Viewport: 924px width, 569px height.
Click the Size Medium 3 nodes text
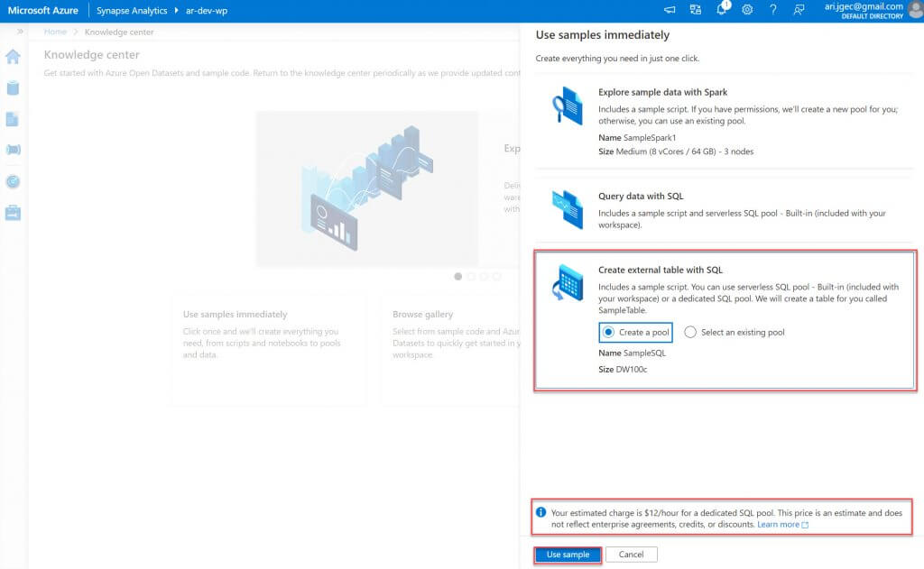(x=676, y=151)
